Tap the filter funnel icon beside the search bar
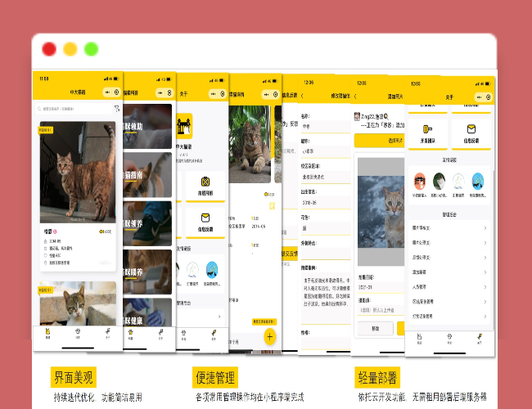 click(117, 109)
